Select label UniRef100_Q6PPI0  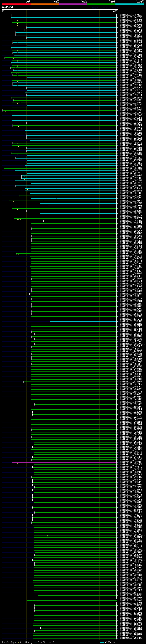131,545
